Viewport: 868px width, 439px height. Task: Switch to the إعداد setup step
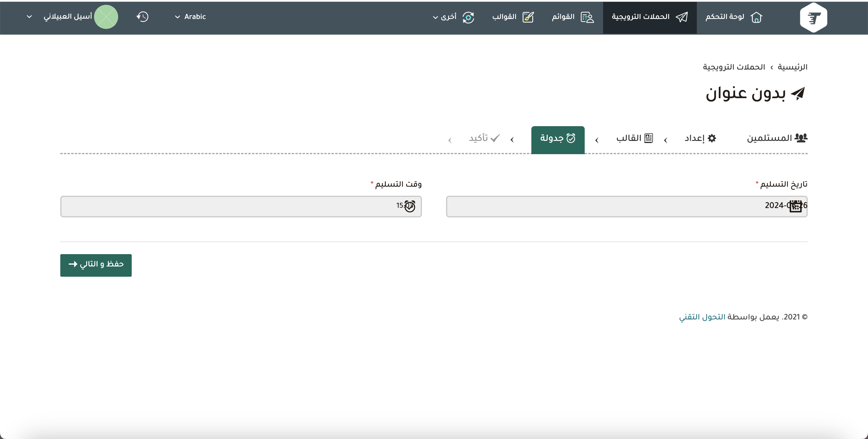pyautogui.click(x=700, y=138)
